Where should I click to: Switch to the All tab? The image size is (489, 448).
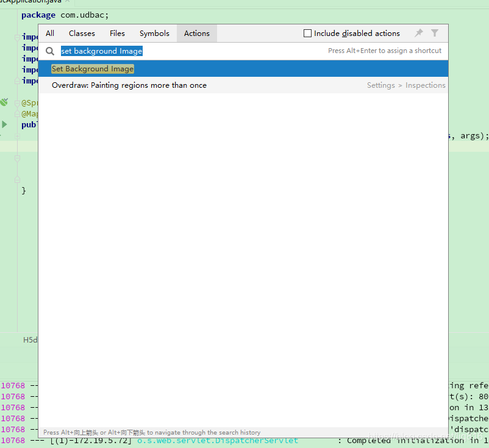49,33
